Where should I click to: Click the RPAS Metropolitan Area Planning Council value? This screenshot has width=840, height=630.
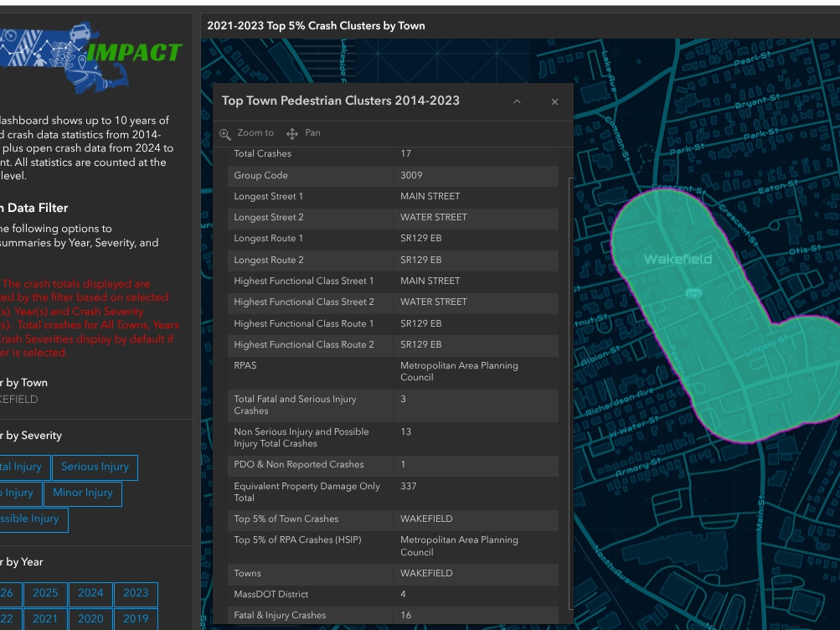459,371
